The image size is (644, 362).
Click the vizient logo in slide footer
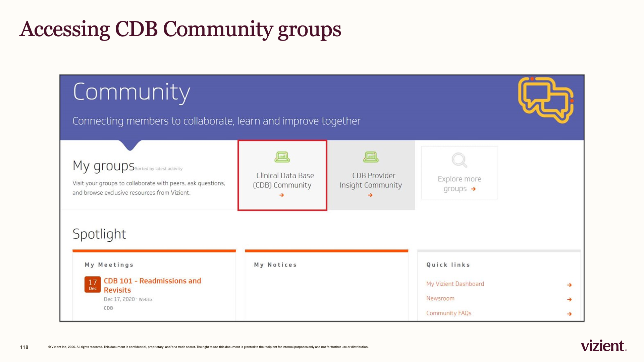(604, 346)
